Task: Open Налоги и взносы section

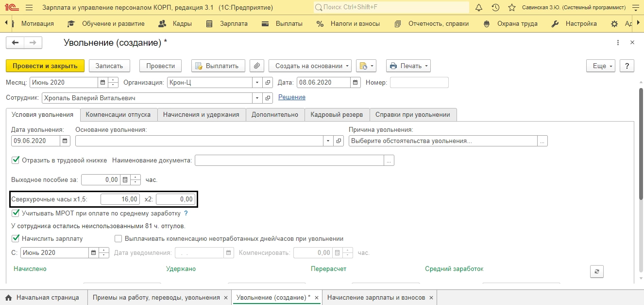Action: (348, 23)
